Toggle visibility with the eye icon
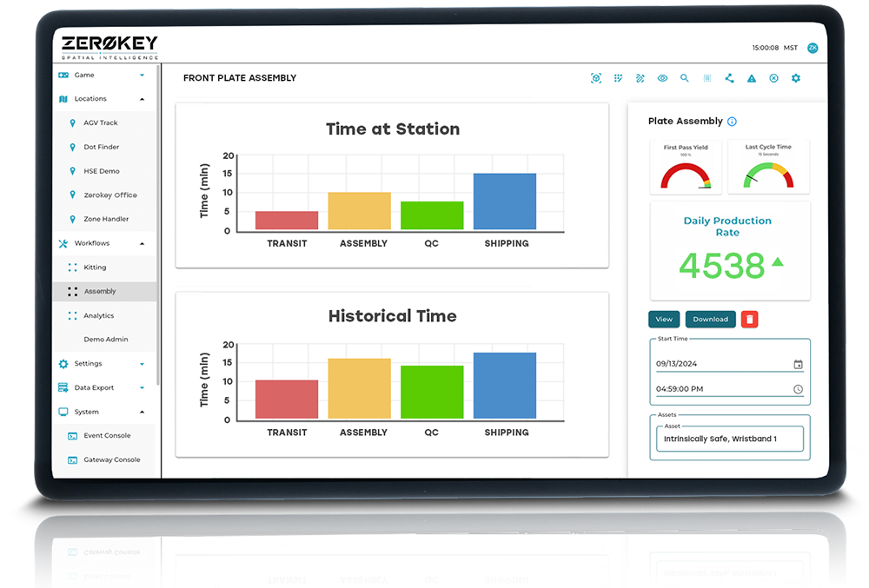Image resolution: width=869 pixels, height=588 pixels. [x=662, y=78]
